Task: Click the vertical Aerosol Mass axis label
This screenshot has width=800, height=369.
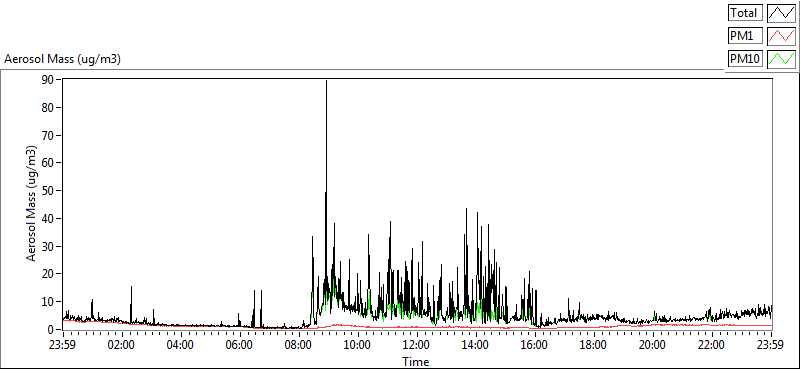Action: (32, 204)
